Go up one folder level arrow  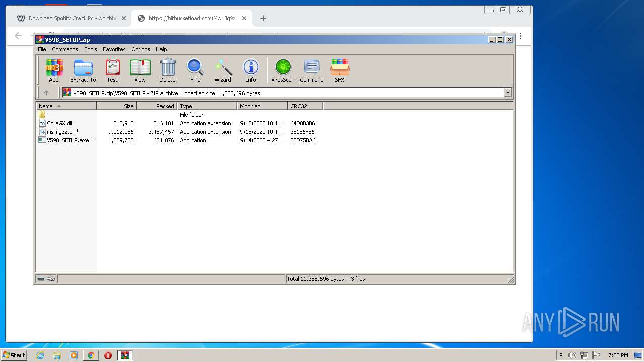tap(46, 93)
